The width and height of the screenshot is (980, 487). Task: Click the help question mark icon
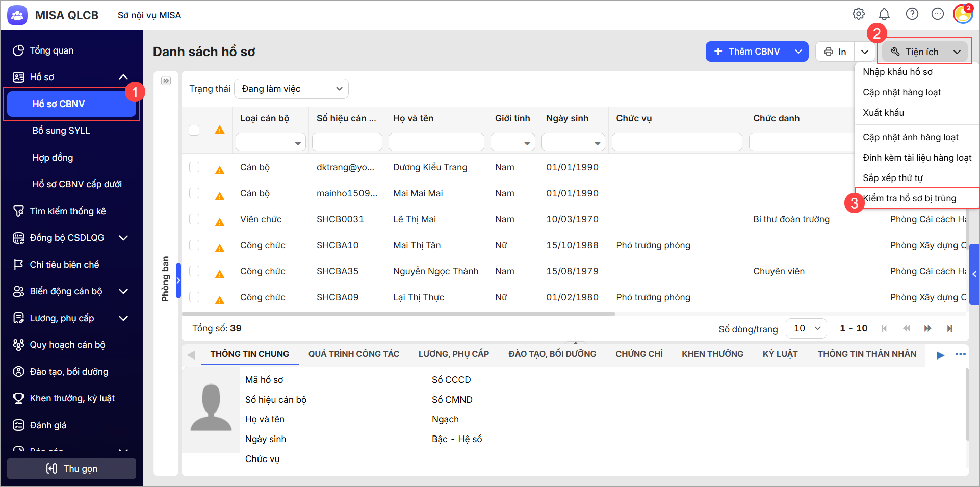pos(912,14)
